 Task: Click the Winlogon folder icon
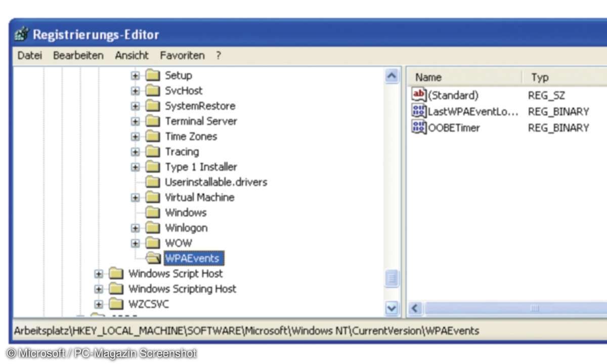[x=153, y=228]
